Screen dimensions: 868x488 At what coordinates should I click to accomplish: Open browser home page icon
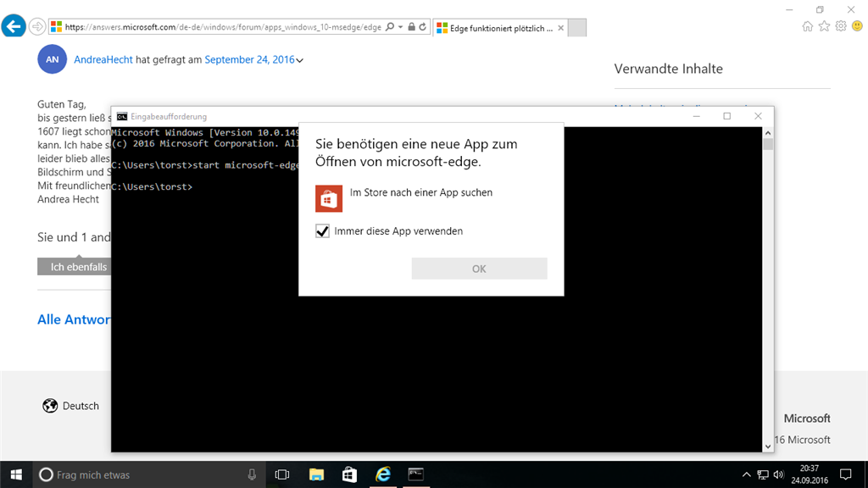(x=808, y=26)
